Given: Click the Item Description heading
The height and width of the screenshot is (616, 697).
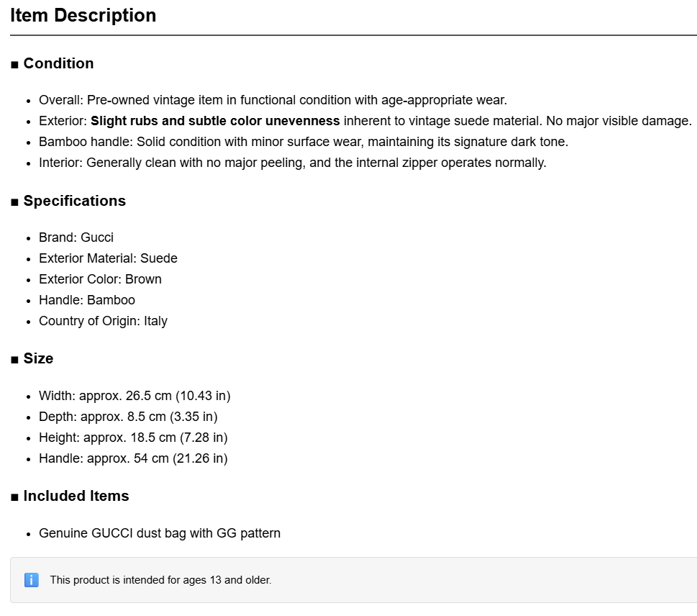Looking at the screenshot, I should click(83, 16).
